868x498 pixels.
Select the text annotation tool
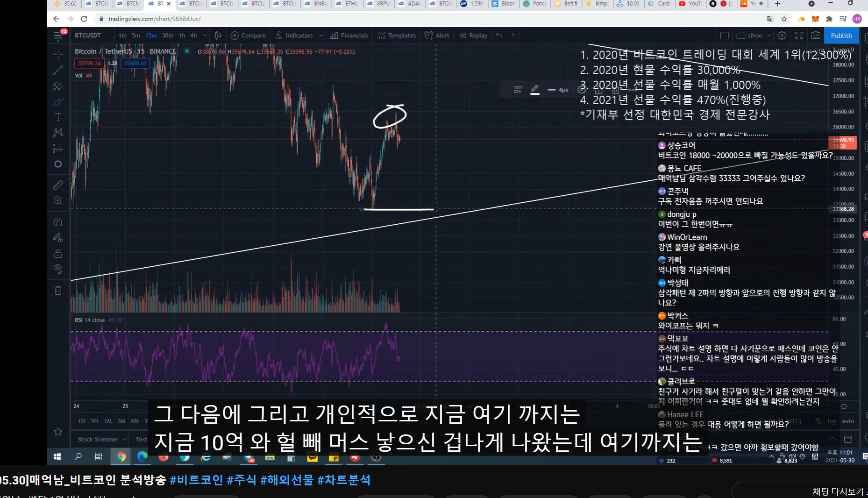tap(58, 117)
